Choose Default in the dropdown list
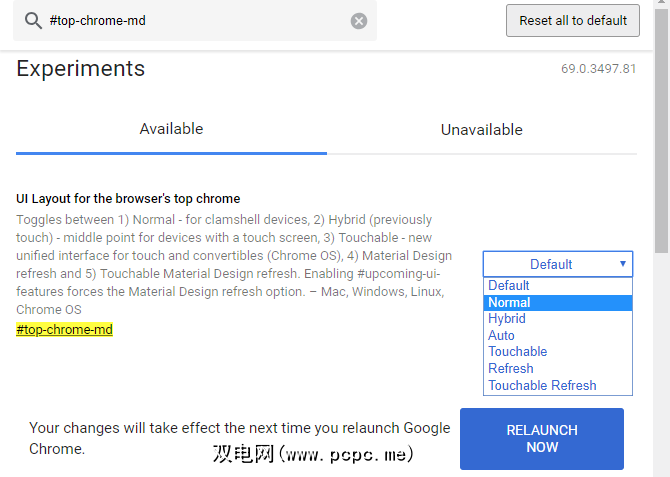 pyautogui.click(x=558, y=286)
